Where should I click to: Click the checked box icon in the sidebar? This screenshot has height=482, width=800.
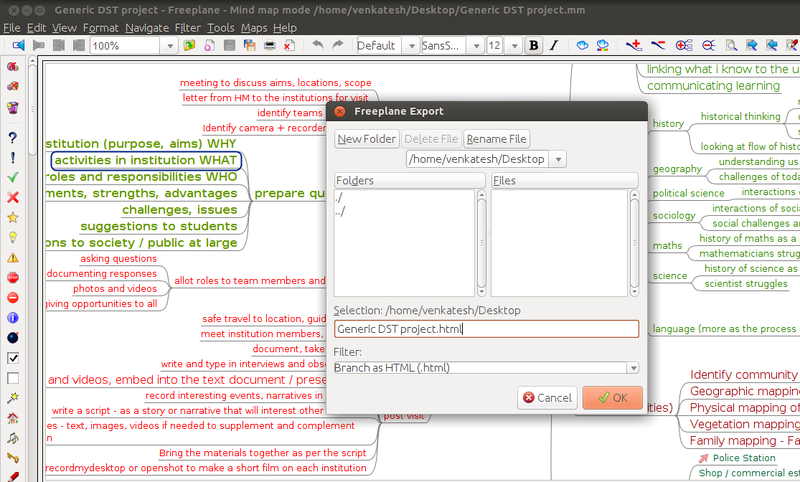[13, 358]
